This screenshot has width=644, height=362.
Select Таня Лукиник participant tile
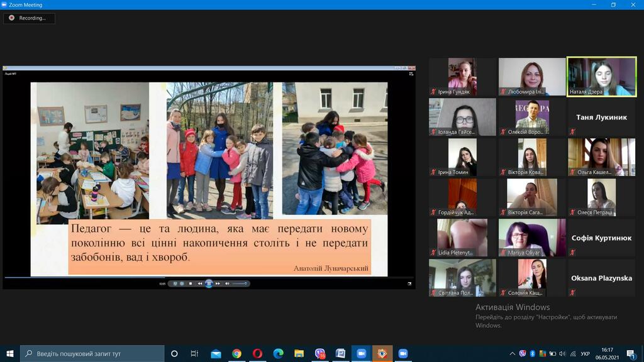click(601, 117)
